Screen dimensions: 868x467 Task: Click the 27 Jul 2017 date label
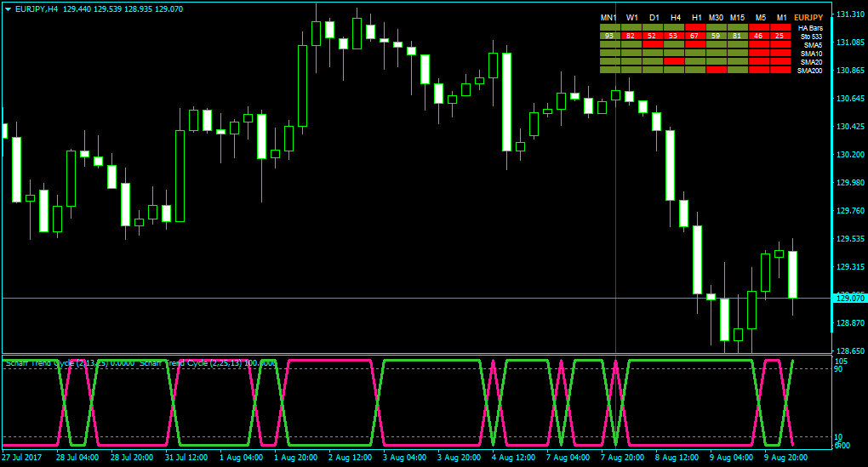pyautogui.click(x=21, y=458)
